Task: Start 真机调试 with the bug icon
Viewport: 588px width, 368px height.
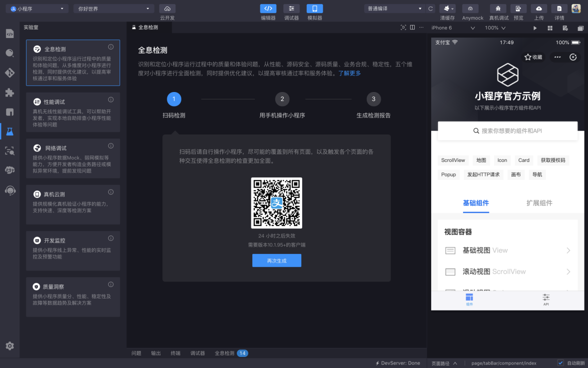Action: pyautogui.click(x=498, y=8)
